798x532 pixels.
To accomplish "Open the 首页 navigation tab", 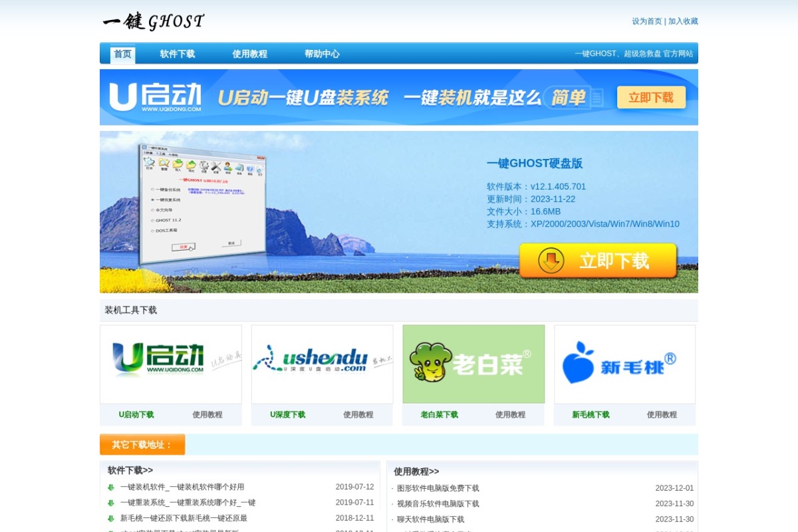I will pos(122,54).
